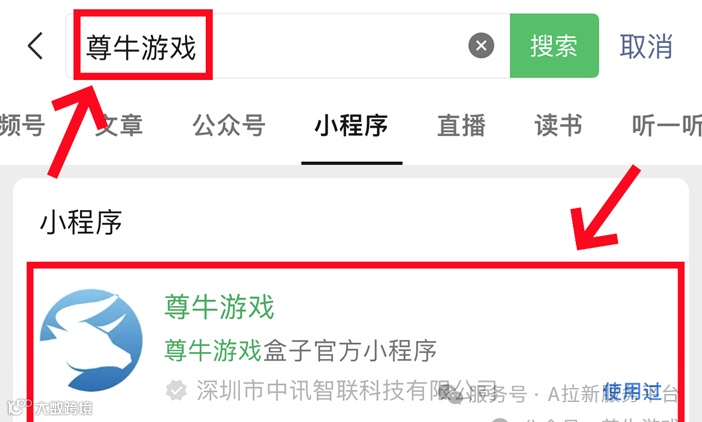
Task: Click the green 搜索 search button
Action: 554,46
